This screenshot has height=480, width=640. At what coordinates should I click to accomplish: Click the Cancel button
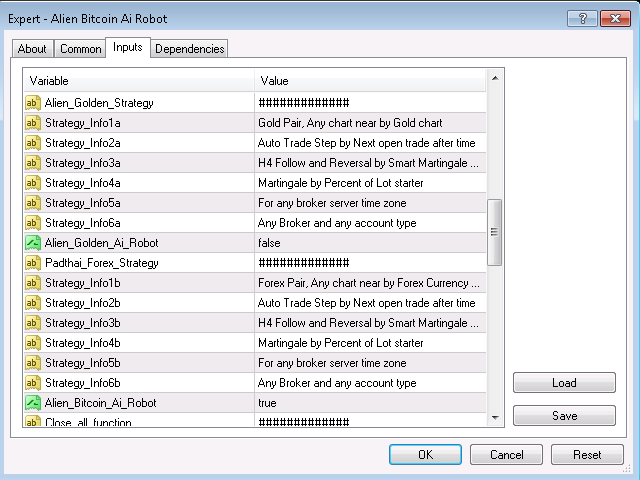pos(506,455)
